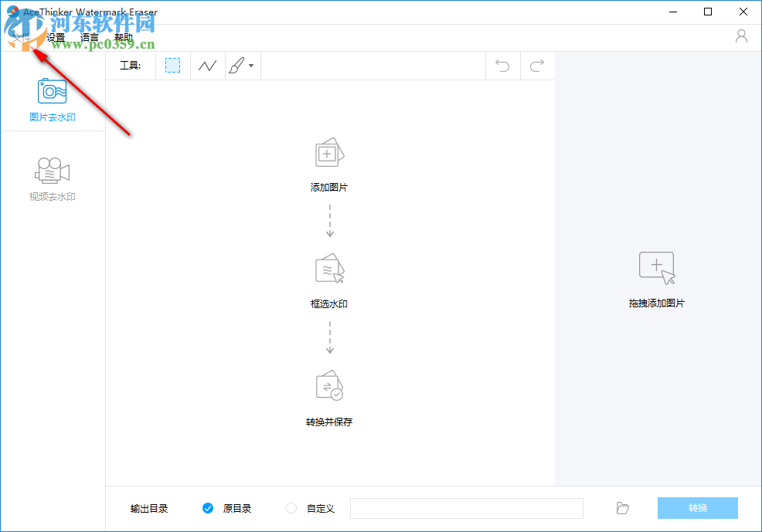
Task: Select the brush tool
Action: click(x=238, y=66)
